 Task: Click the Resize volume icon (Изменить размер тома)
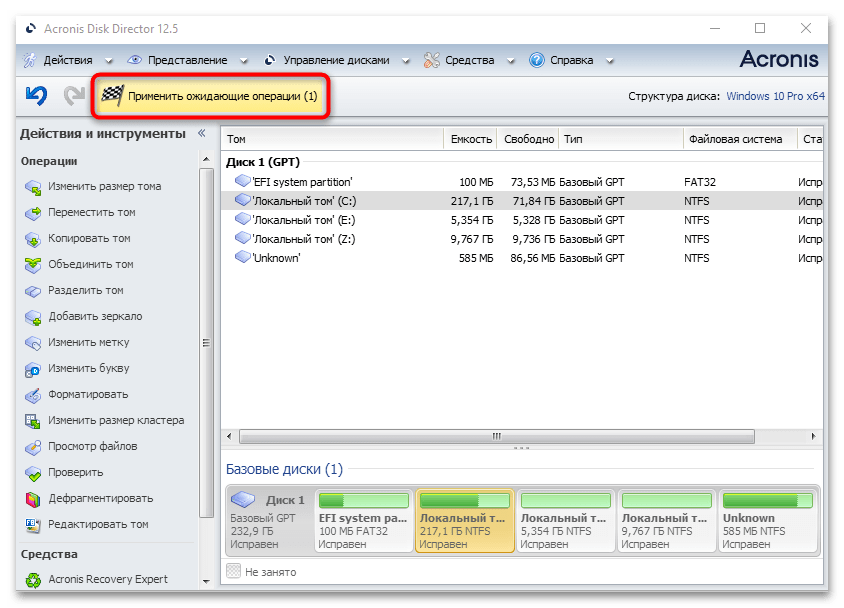pyautogui.click(x=33, y=187)
